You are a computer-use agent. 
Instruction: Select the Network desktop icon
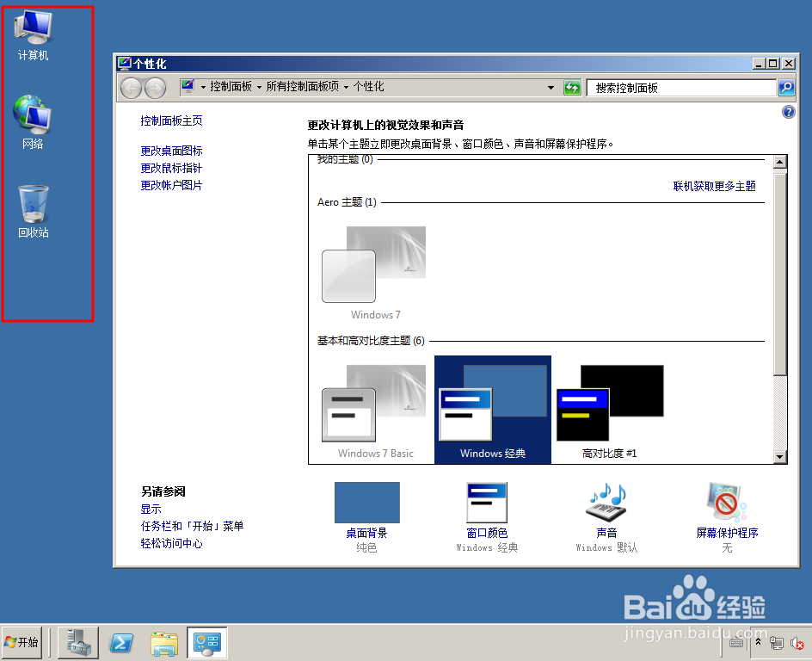click(x=33, y=122)
